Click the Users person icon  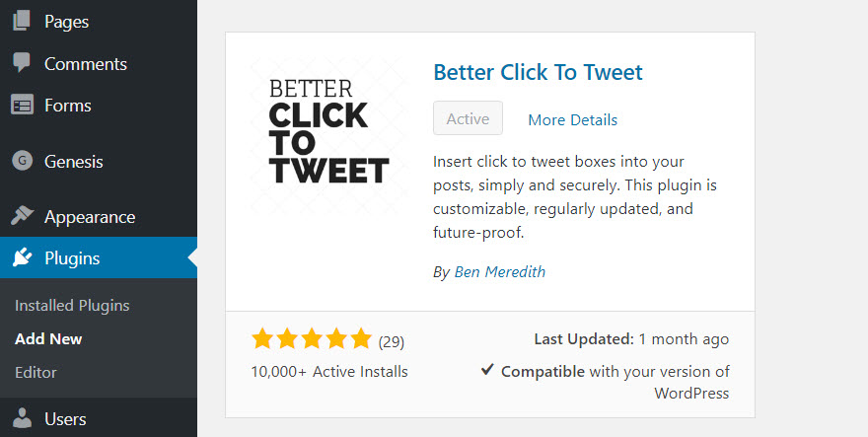point(22,419)
